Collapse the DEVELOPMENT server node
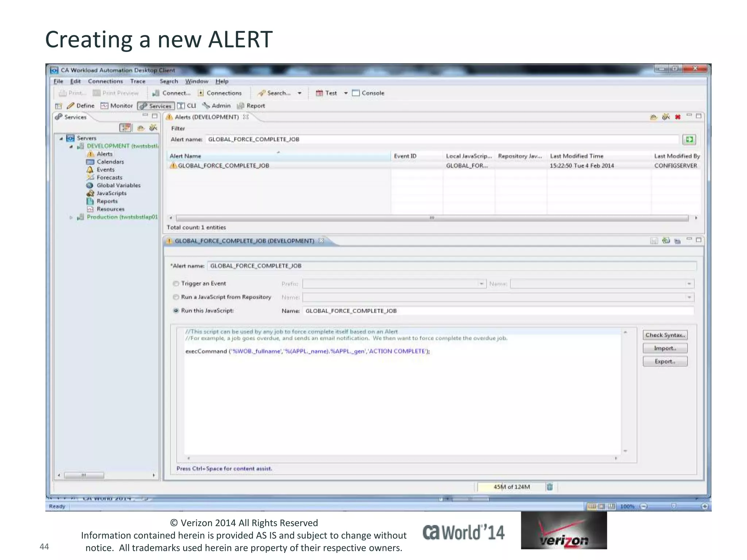Image resolution: width=747 pixels, height=560 pixels. (71, 147)
